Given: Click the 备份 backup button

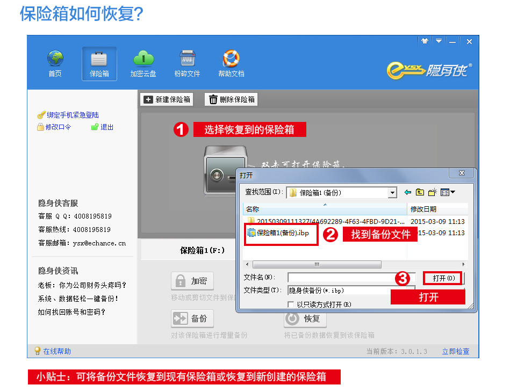Looking at the screenshot, I should click(x=192, y=318).
